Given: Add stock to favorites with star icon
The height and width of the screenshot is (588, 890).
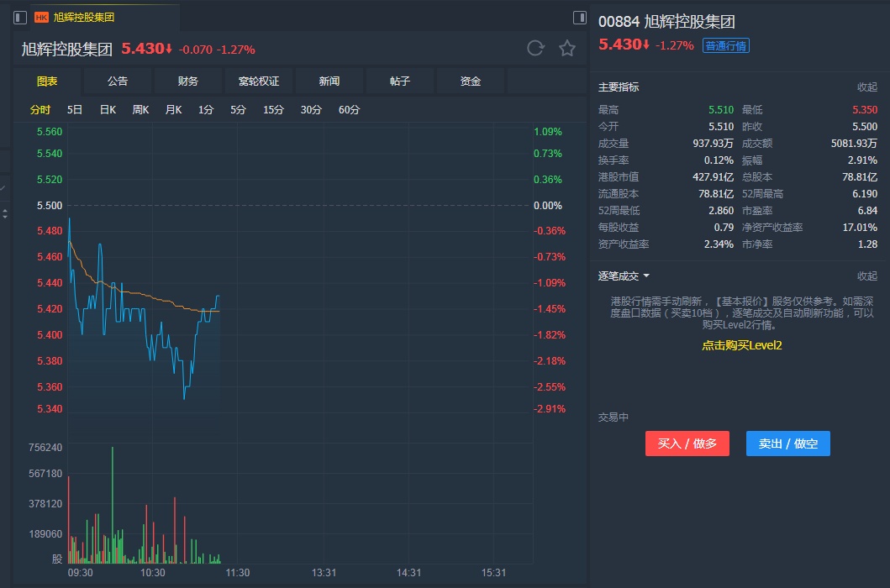Looking at the screenshot, I should point(567,48).
